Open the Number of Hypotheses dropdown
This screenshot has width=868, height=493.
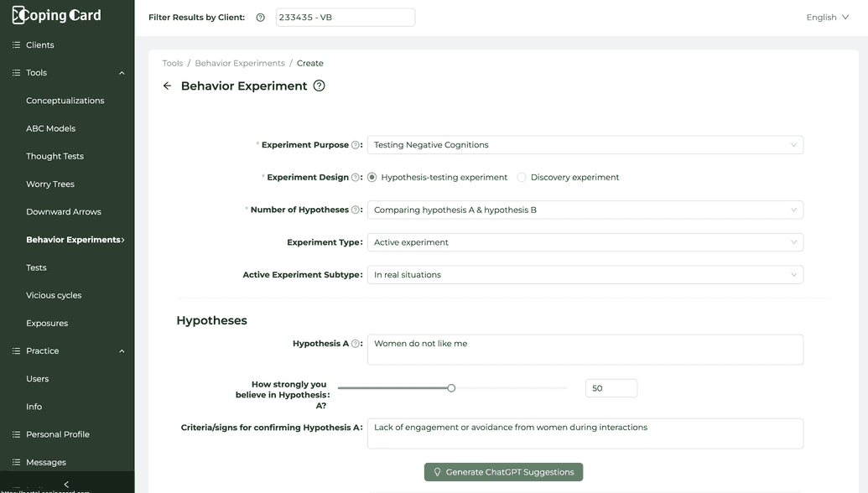[585, 210]
